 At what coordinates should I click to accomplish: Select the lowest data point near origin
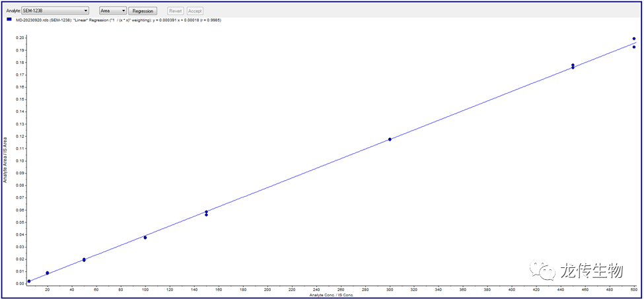[x=28, y=281]
